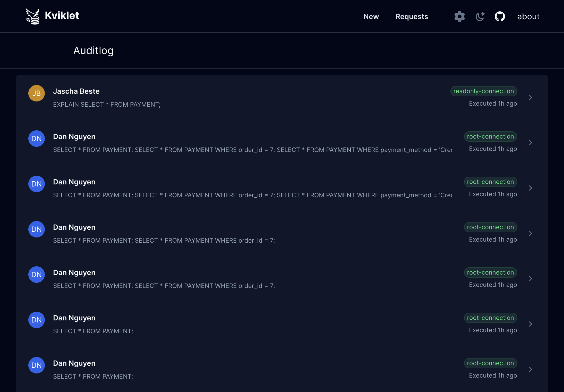This screenshot has width=564, height=392.
Task: Open the New menu item
Action: click(371, 16)
